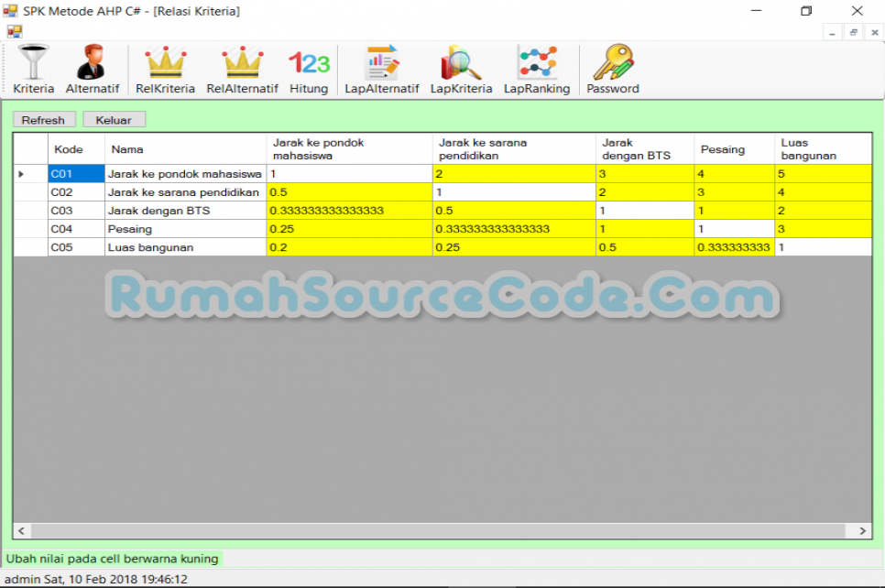
Task: Open Password settings via the key icon
Action: pyautogui.click(x=612, y=69)
